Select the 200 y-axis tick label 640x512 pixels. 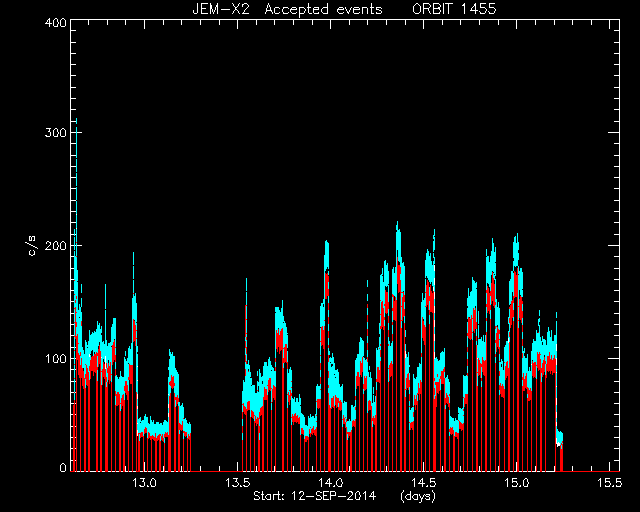click(56, 246)
